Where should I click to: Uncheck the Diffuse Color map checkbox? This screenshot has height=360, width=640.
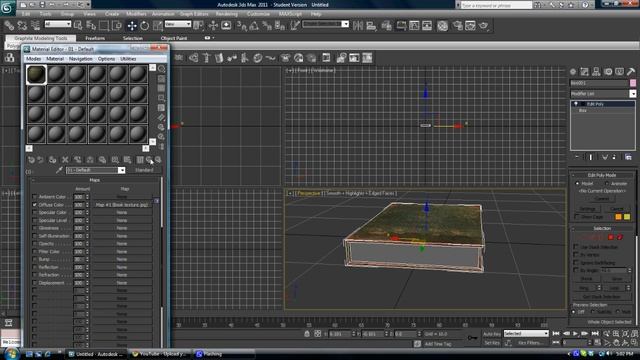[34, 204]
